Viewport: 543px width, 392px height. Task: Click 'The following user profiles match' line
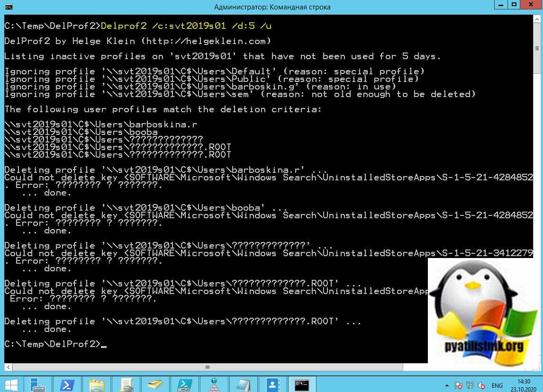163,109
